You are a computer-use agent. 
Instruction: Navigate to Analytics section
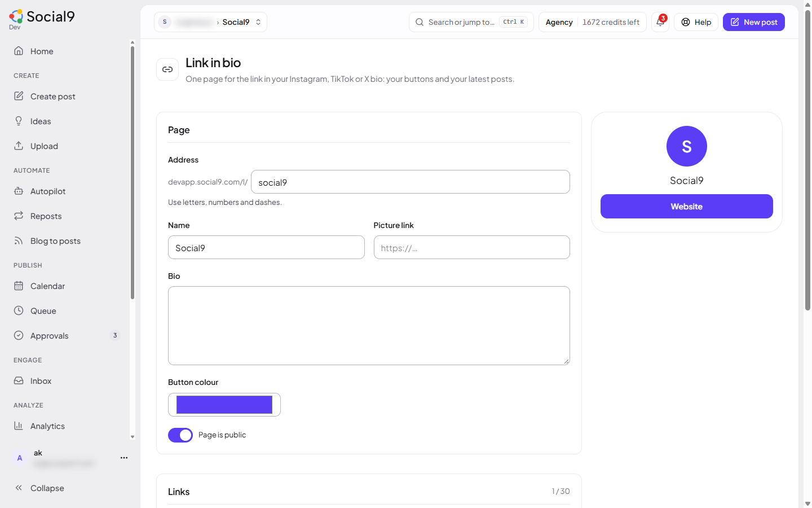click(67, 426)
